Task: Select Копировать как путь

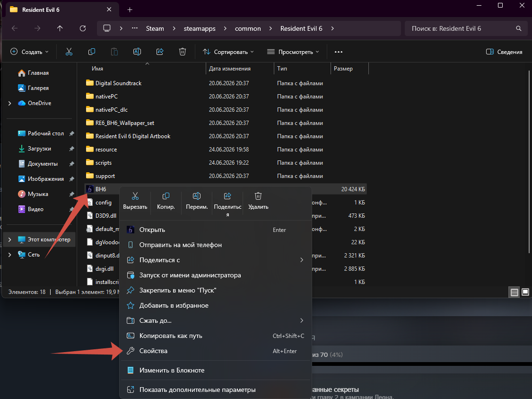Action: point(216,336)
